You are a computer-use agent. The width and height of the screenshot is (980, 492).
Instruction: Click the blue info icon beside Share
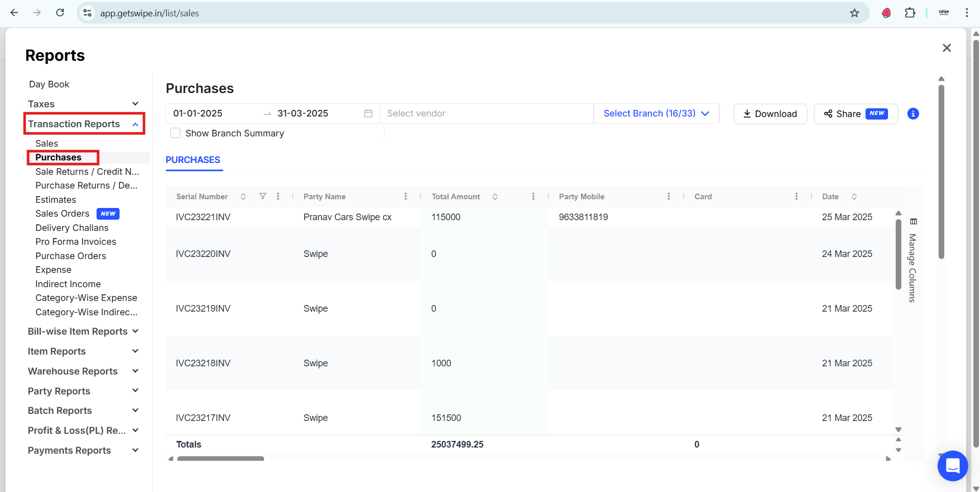[913, 113]
